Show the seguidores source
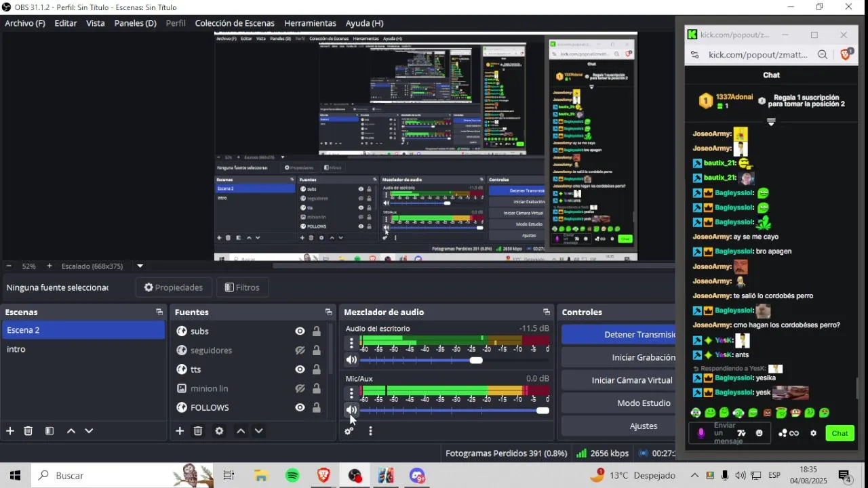This screenshot has width=868, height=488. click(x=300, y=350)
